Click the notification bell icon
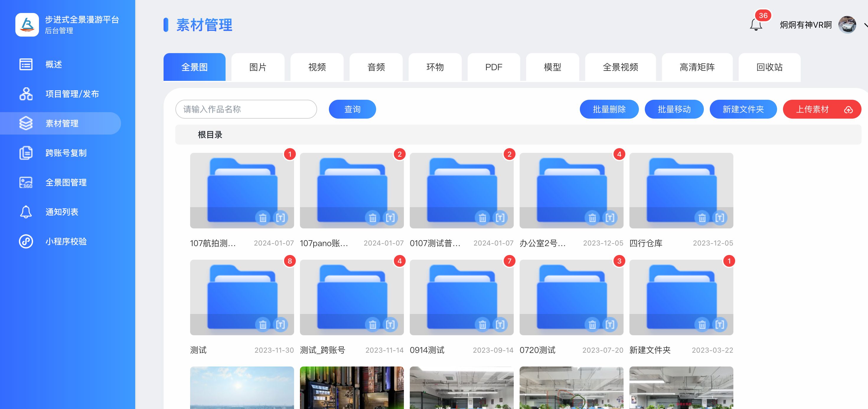Screen dimensions: 868x409 [756, 25]
